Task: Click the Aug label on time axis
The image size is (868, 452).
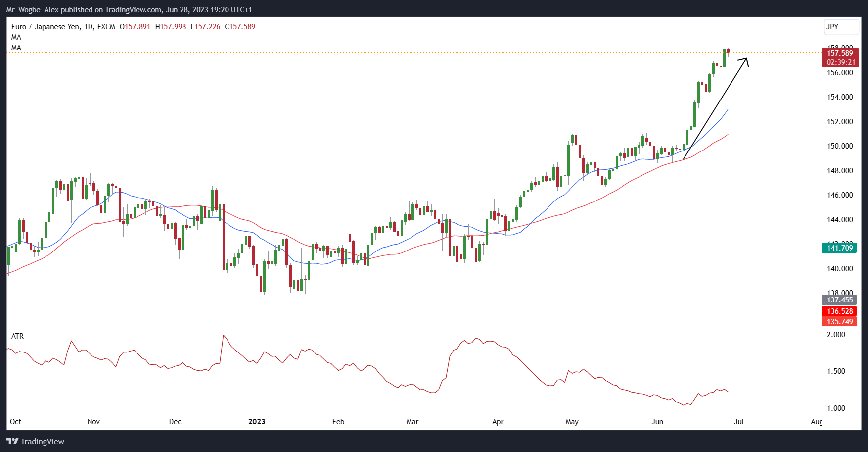Action: coord(817,422)
